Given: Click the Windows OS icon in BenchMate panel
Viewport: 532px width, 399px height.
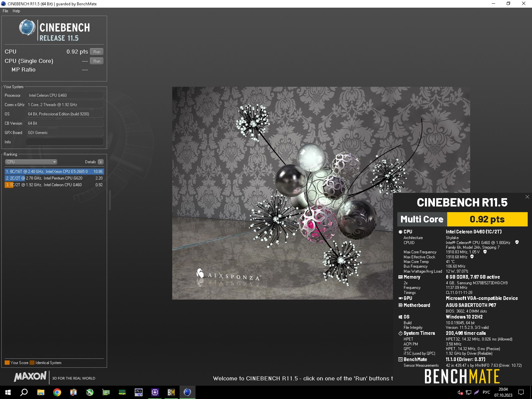Looking at the screenshot, I should point(400,317).
